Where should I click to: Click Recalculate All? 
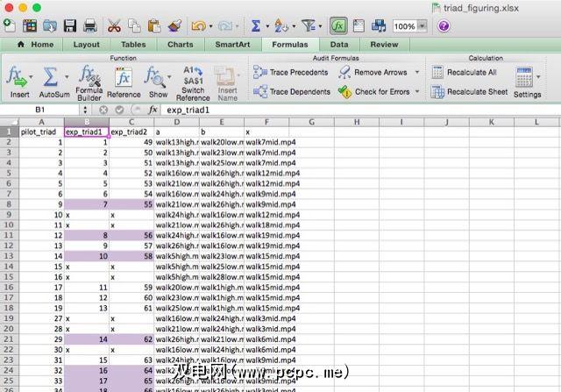[464, 72]
